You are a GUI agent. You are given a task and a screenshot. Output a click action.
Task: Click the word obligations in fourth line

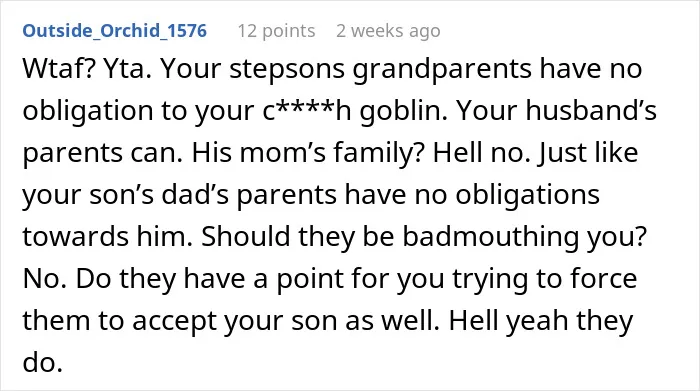point(527,195)
